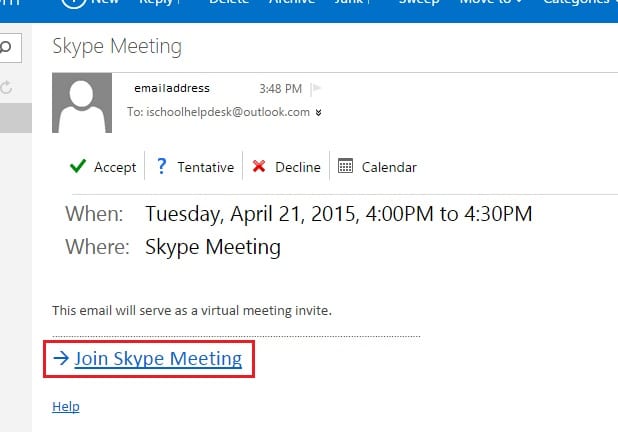The height and width of the screenshot is (432, 618).
Task: Click the search magnifier icon
Action: pyautogui.click(x=6, y=48)
